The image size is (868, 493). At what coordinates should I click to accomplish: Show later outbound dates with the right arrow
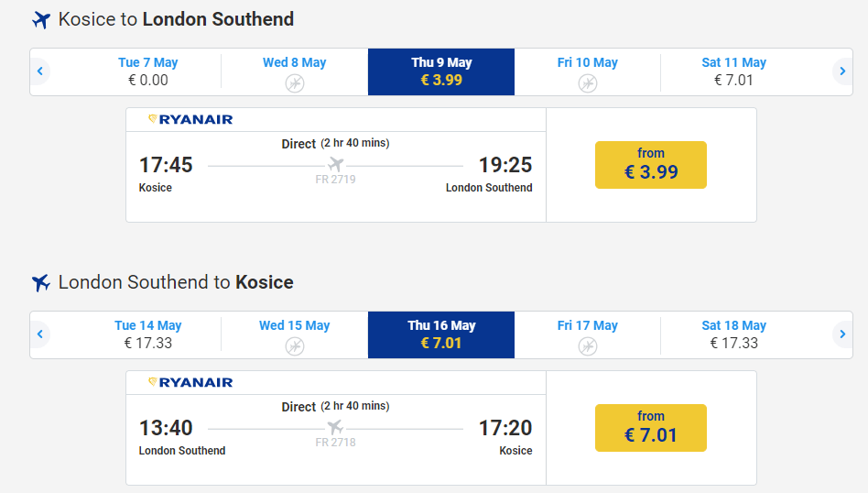coord(842,71)
